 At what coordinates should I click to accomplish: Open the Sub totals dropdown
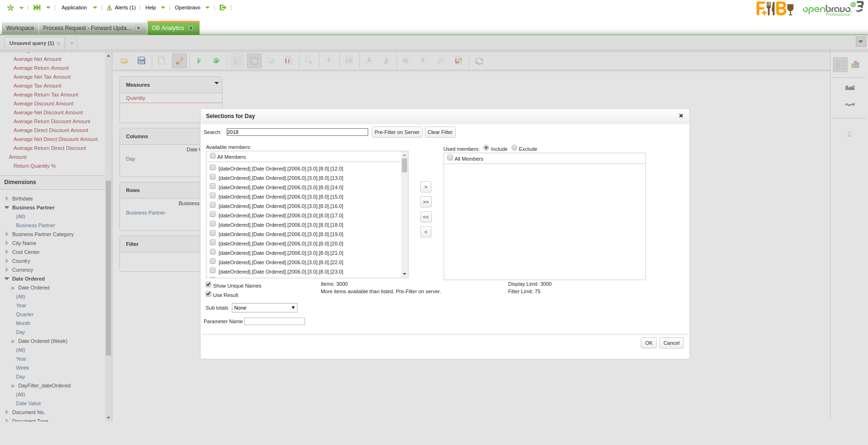[265, 308]
